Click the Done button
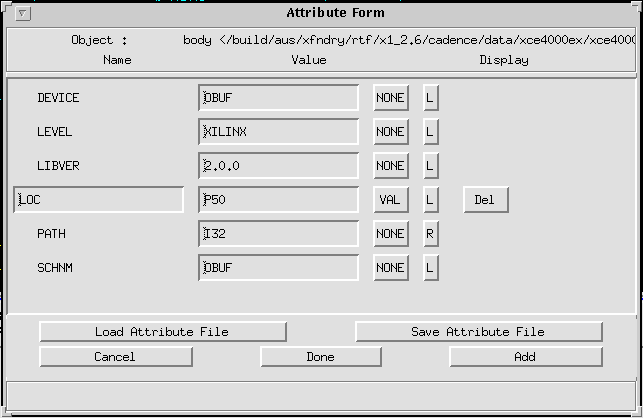Viewport: 643px width, 418px height. [321, 357]
